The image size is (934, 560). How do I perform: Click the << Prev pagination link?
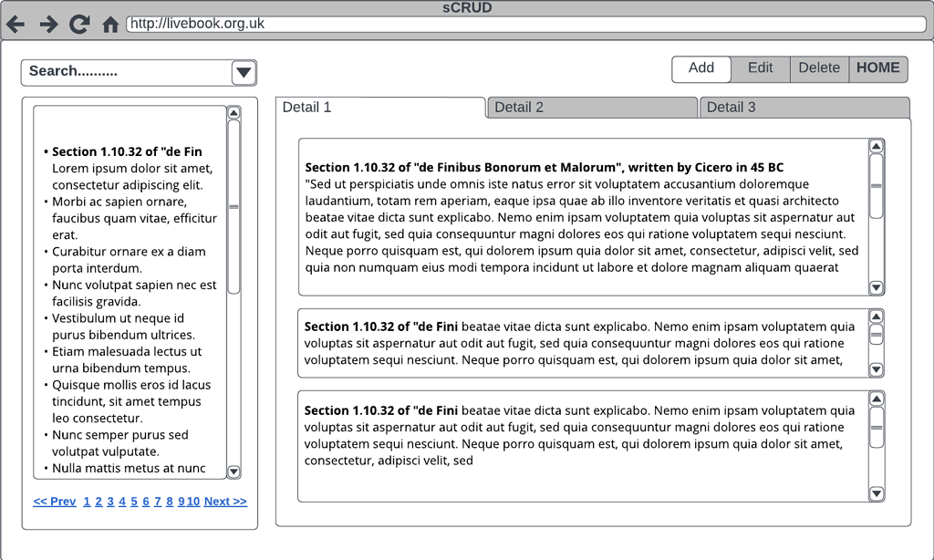tap(55, 502)
